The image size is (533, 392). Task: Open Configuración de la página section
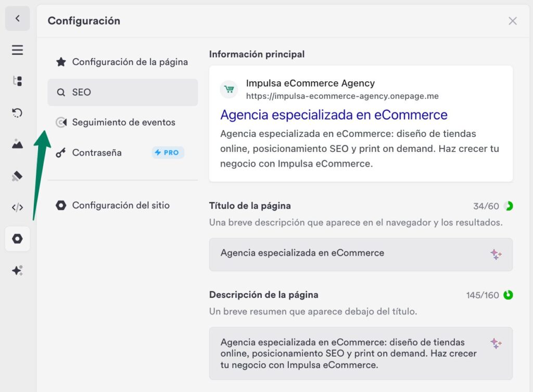[122, 62]
